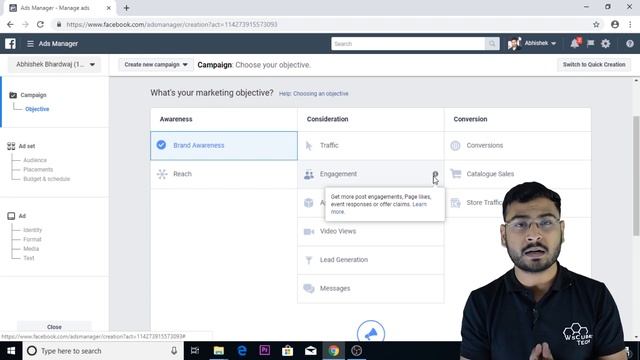Select the Reach objective
The height and width of the screenshot is (360, 640).
(224, 174)
